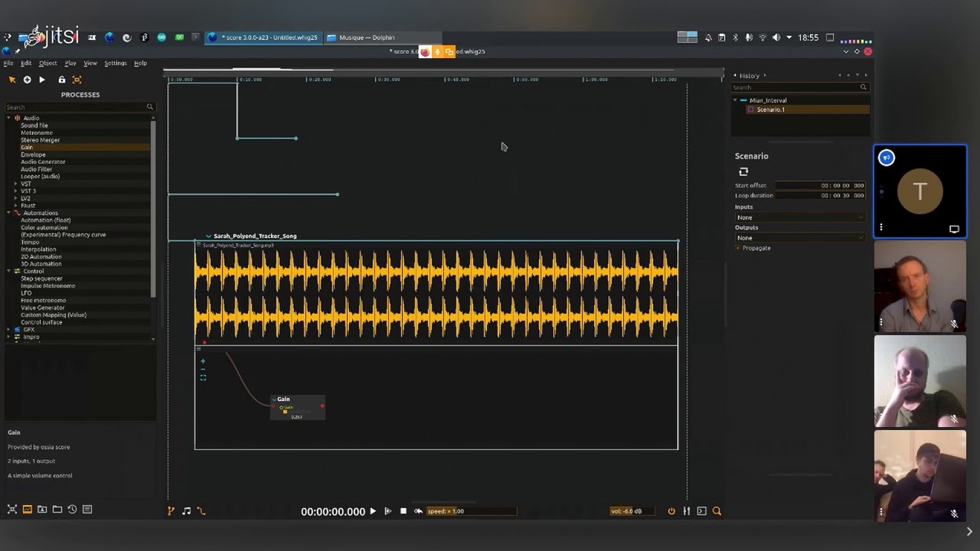
Task: Click the music note icon at bottom
Action: pyautogui.click(x=186, y=511)
